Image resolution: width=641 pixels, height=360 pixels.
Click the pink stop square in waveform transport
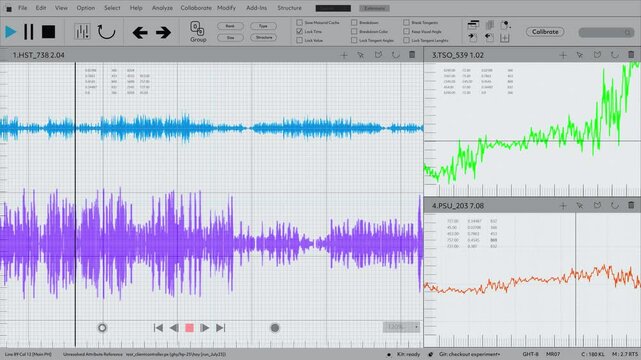189,328
